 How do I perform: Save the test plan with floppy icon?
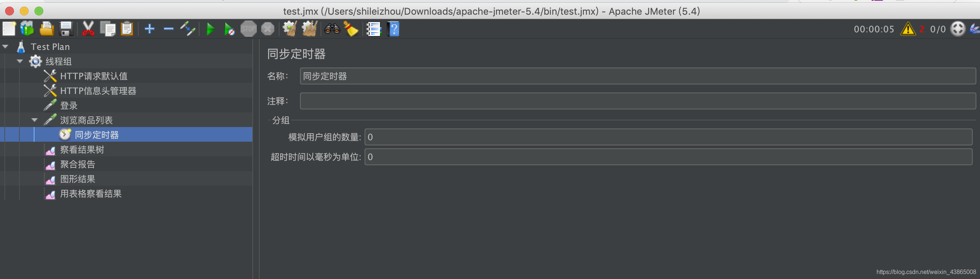[66, 29]
